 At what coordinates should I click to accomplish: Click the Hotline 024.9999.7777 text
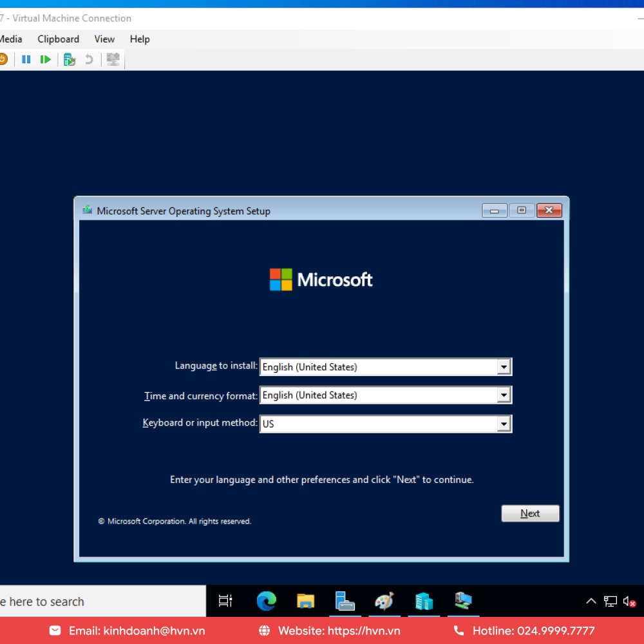533,631
